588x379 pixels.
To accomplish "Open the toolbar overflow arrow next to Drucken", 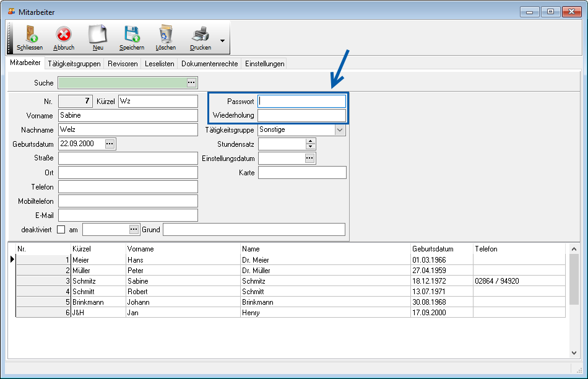I will pos(222,42).
